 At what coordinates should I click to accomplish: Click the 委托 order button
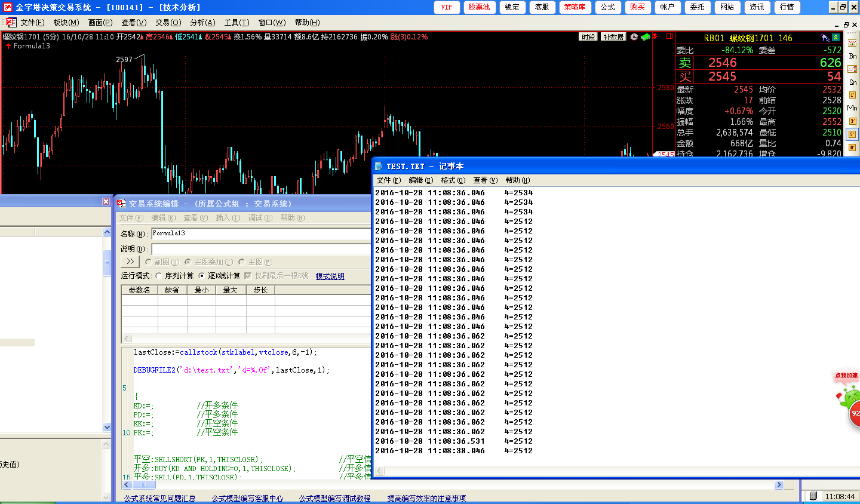698,7
